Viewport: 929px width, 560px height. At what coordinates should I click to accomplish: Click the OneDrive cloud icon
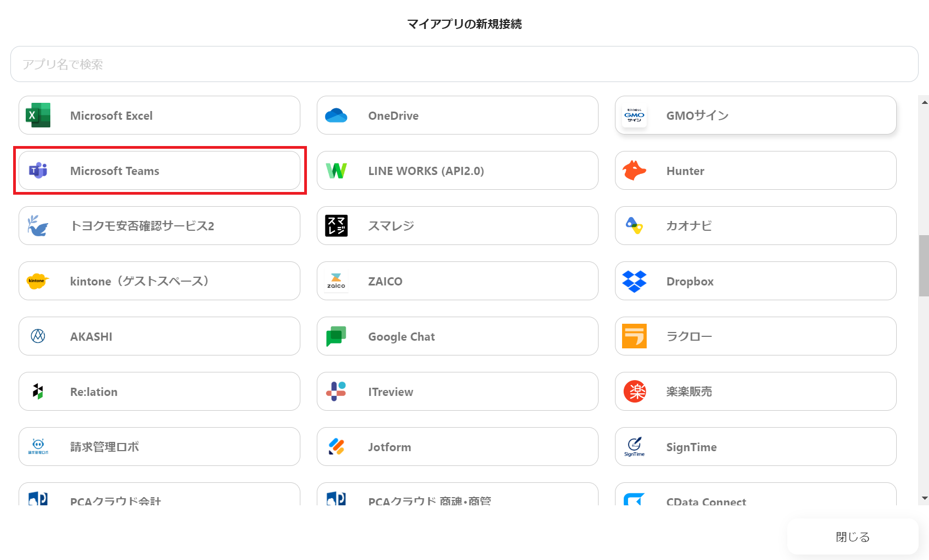pos(336,115)
